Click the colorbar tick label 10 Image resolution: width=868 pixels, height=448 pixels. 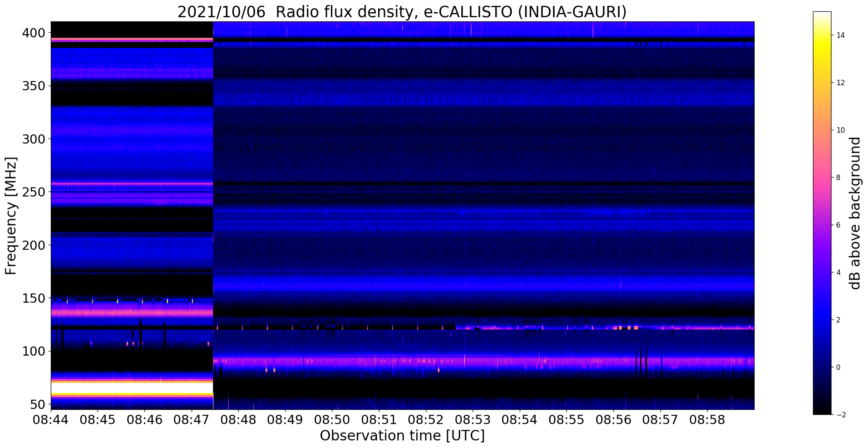(840, 130)
